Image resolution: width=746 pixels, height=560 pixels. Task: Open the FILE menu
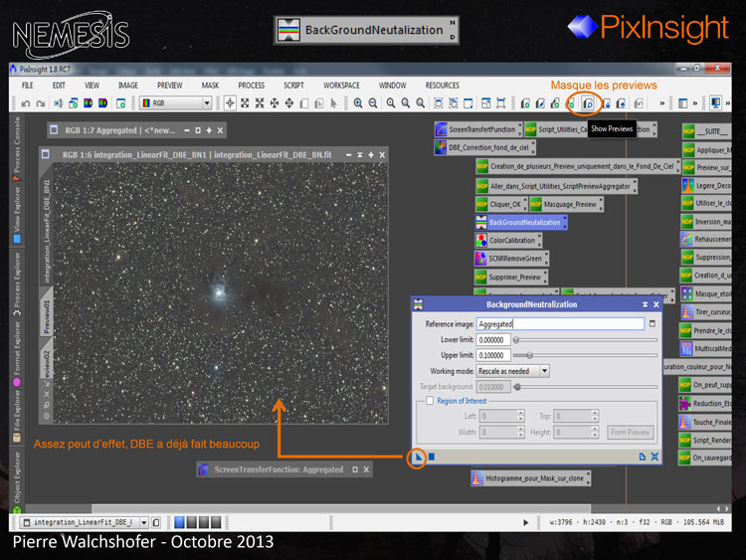tap(28, 86)
